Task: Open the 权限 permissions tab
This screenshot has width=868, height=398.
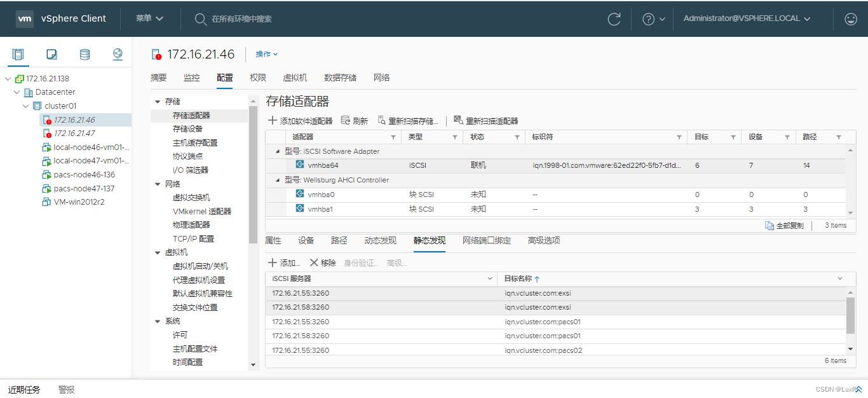Action: point(258,78)
